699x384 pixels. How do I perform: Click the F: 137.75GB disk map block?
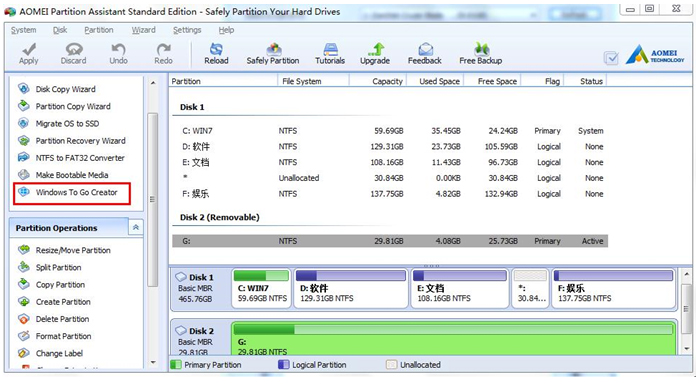click(x=613, y=288)
